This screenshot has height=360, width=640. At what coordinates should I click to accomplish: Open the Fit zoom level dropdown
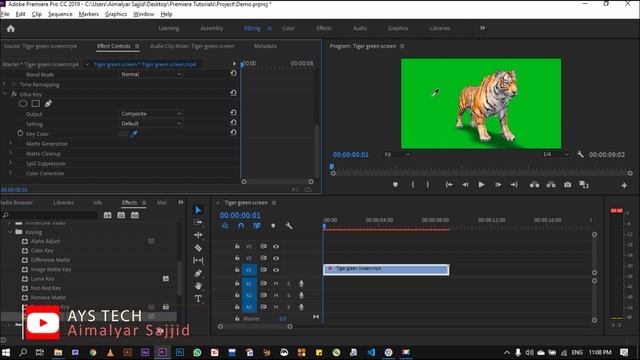tap(397, 155)
